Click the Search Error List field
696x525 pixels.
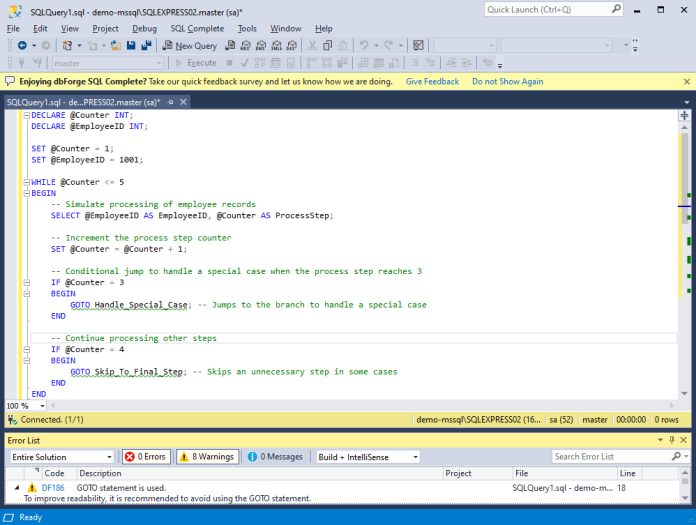click(613, 457)
